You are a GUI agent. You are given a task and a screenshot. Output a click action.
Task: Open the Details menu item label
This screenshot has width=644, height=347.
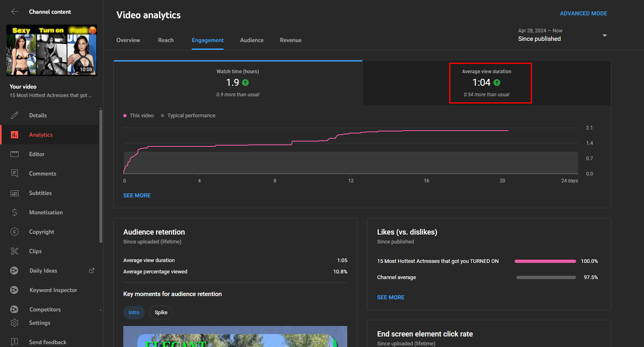click(x=38, y=115)
